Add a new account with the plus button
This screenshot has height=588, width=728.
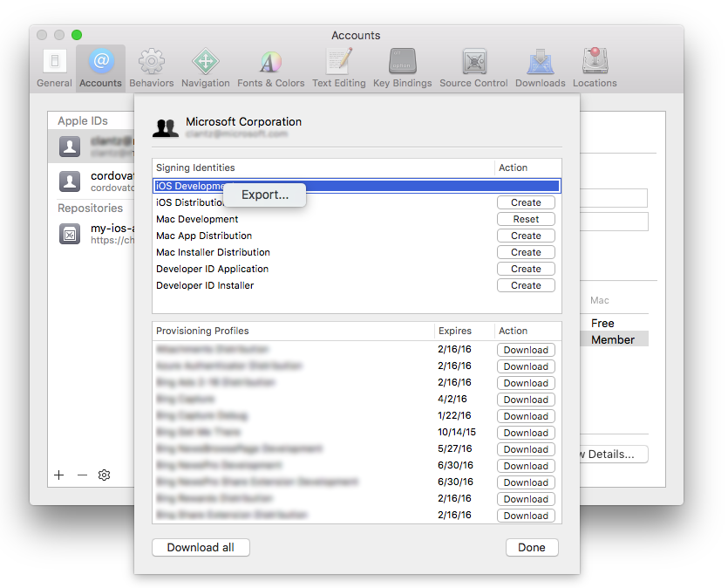(x=58, y=475)
